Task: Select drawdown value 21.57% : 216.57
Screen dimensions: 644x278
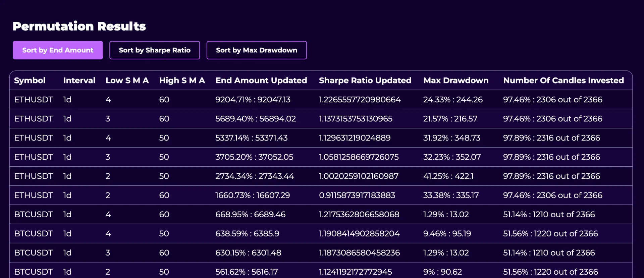Action: point(450,119)
